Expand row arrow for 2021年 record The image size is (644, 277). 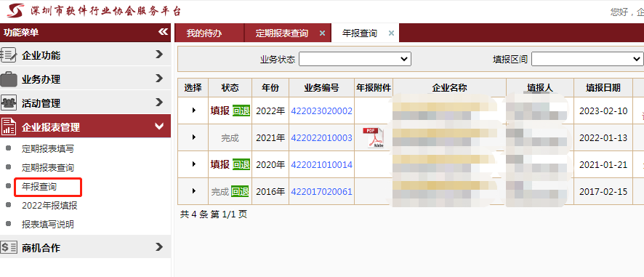tap(194, 137)
